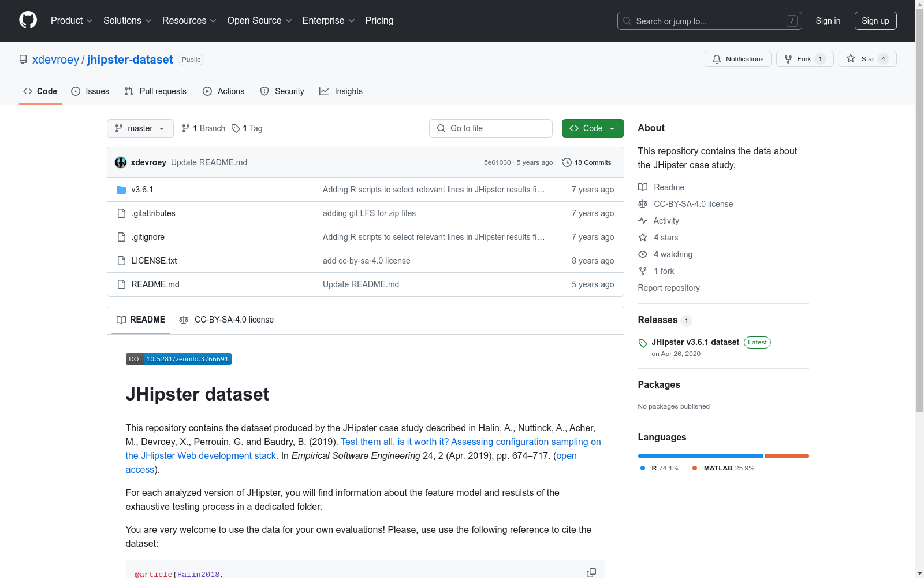Click the LICENSE.txt file icon
Viewport: 924px width, 578px height.
pos(121,261)
